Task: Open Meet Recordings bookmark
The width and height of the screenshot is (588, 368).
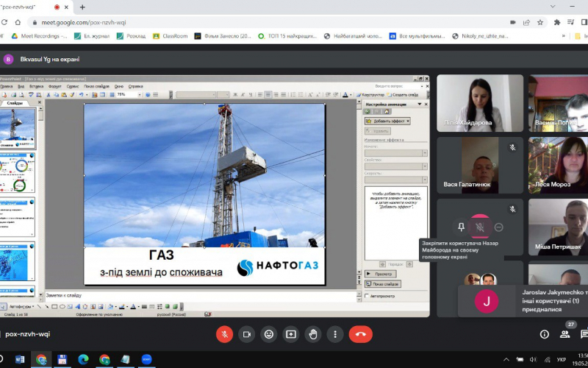Action: pos(39,36)
